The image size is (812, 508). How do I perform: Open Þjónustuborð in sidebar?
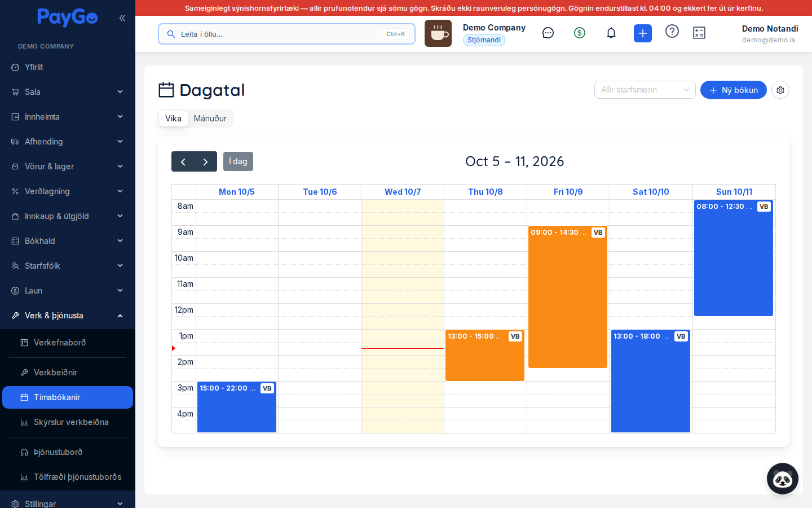[68, 452]
